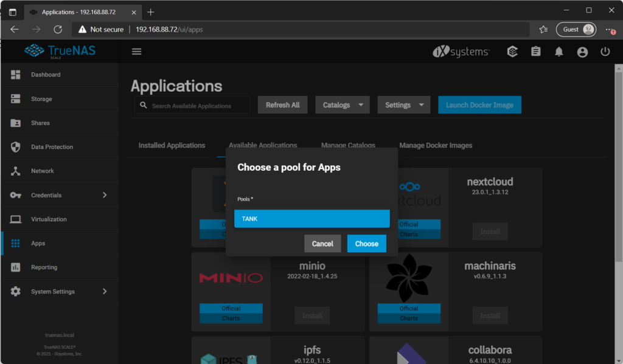623x364 pixels.
Task: Click the ipfs app title
Action: (x=312, y=350)
